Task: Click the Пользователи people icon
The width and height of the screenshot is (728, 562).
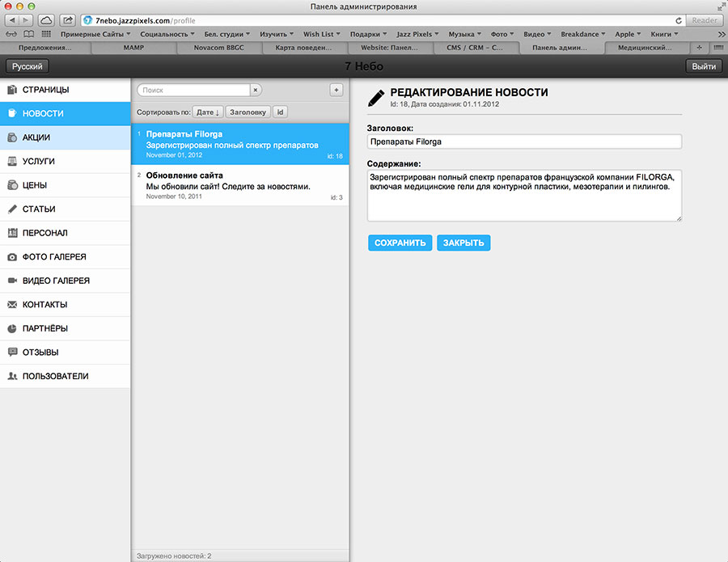Action: click(x=12, y=376)
